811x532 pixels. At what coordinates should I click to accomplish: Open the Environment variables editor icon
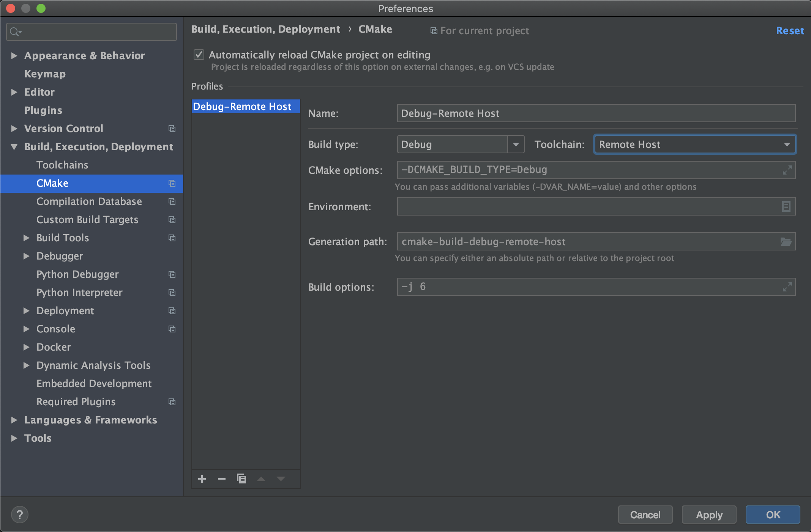point(786,206)
